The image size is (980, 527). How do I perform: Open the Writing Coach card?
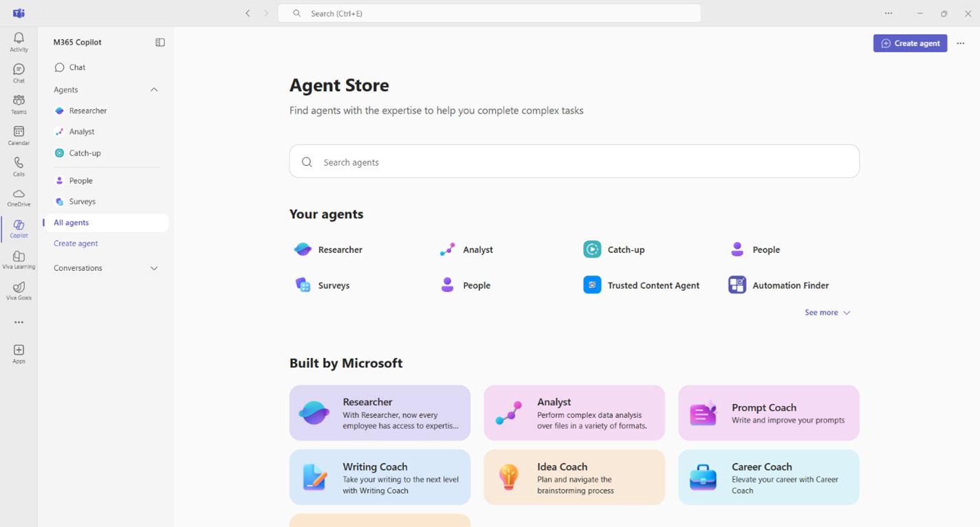[x=380, y=478]
